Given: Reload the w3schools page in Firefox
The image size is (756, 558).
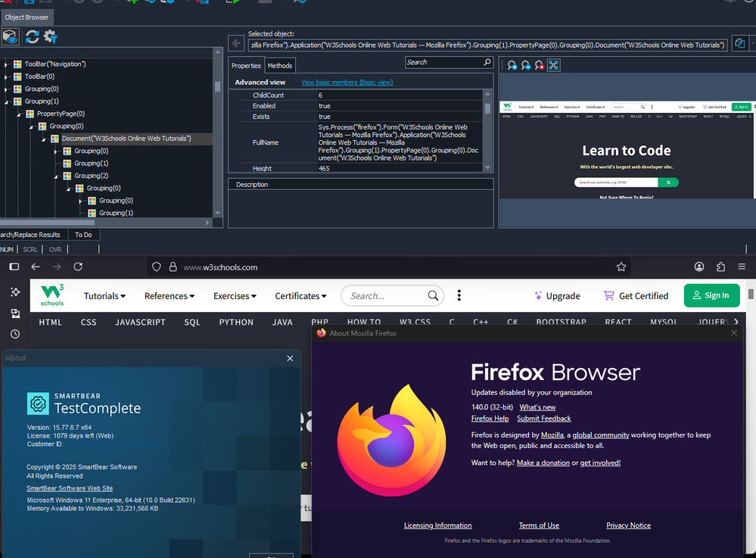Looking at the screenshot, I should tap(77, 267).
